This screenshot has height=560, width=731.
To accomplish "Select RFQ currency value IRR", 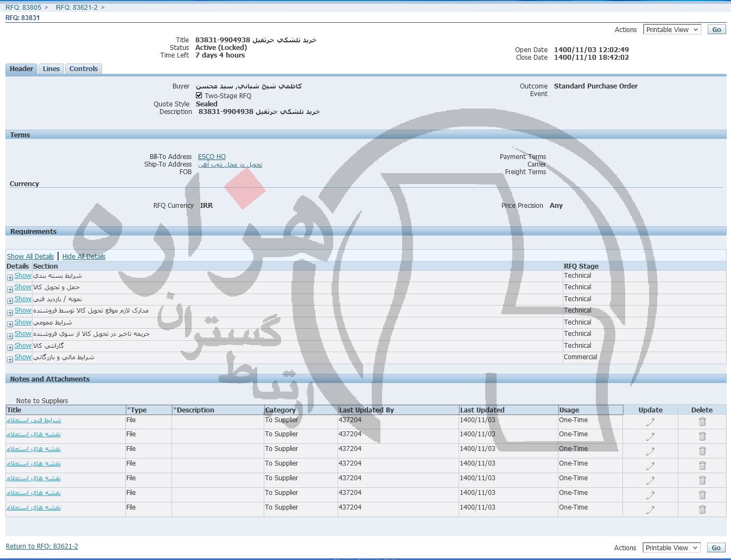I will (x=206, y=206).
